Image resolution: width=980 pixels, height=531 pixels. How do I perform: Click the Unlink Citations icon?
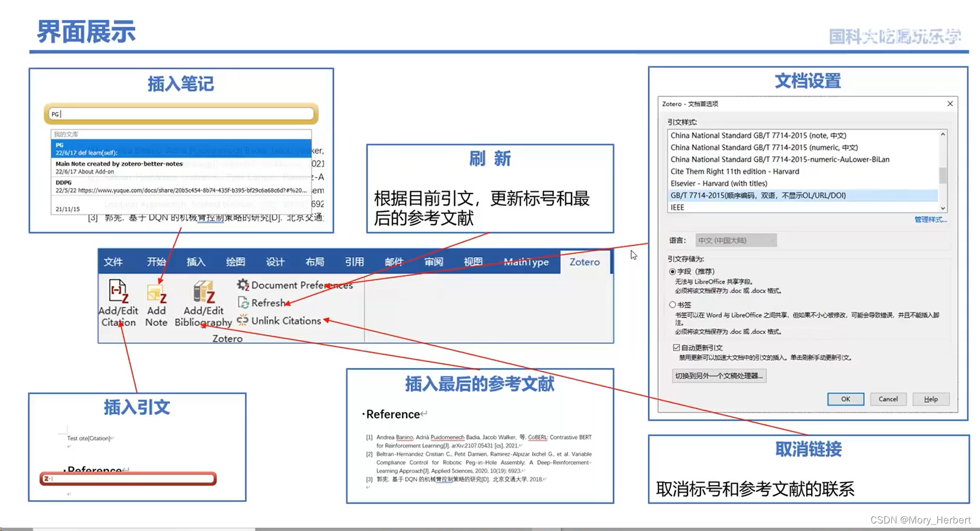click(243, 320)
